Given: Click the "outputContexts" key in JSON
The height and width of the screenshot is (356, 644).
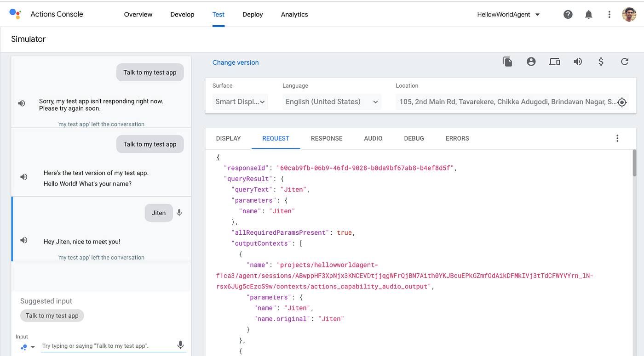Looking at the screenshot, I should click(x=261, y=243).
